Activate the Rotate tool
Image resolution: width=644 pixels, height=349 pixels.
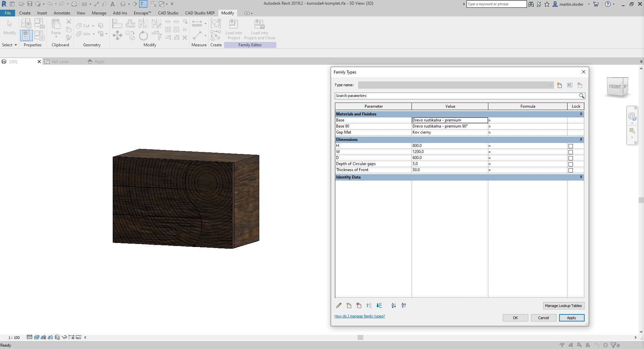(x=143, y=35)
